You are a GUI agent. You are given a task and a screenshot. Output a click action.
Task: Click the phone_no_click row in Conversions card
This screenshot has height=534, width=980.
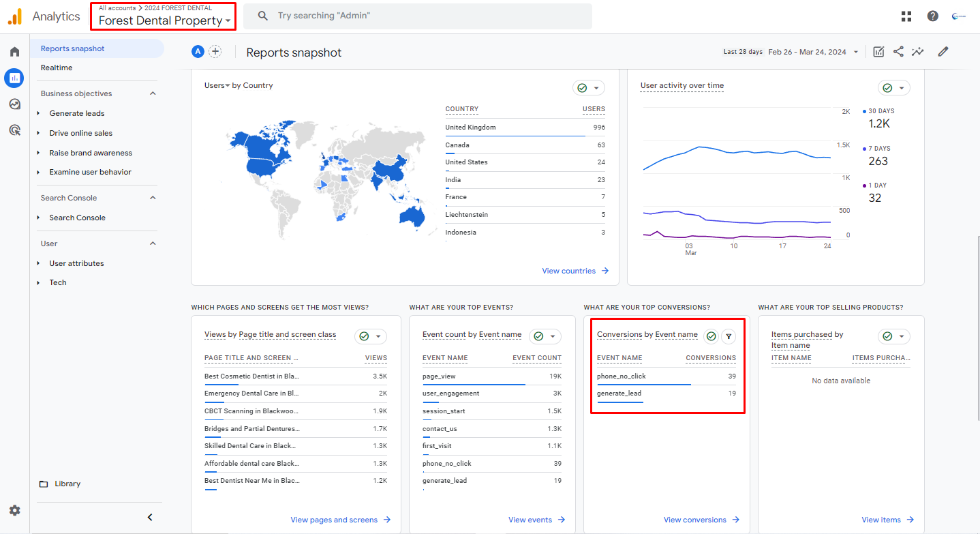(667, 376)
